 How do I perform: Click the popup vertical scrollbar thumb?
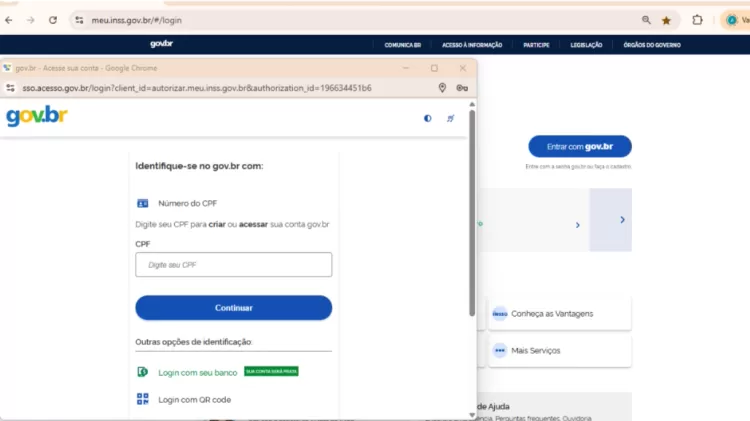[472, 213]
